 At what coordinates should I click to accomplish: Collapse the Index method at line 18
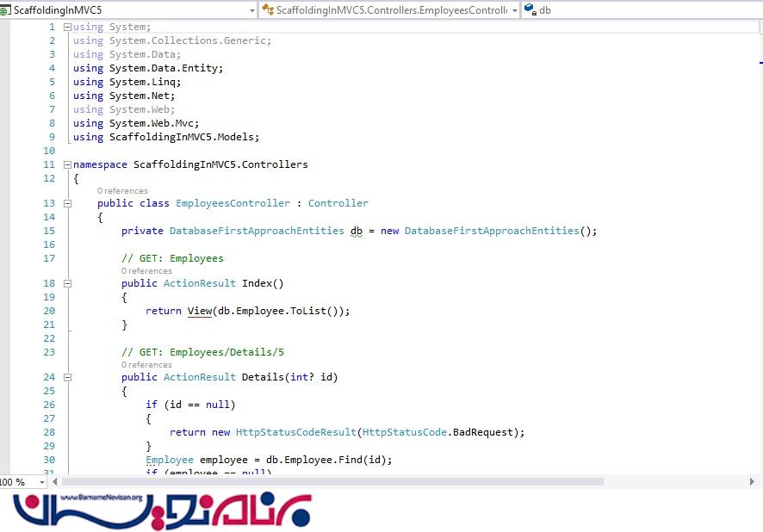pos(67,283)
